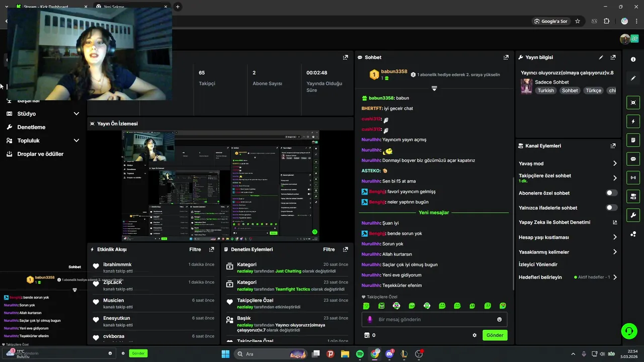
Task: Click username babun3358 in chat leaderboard
Action: [394, 72]
